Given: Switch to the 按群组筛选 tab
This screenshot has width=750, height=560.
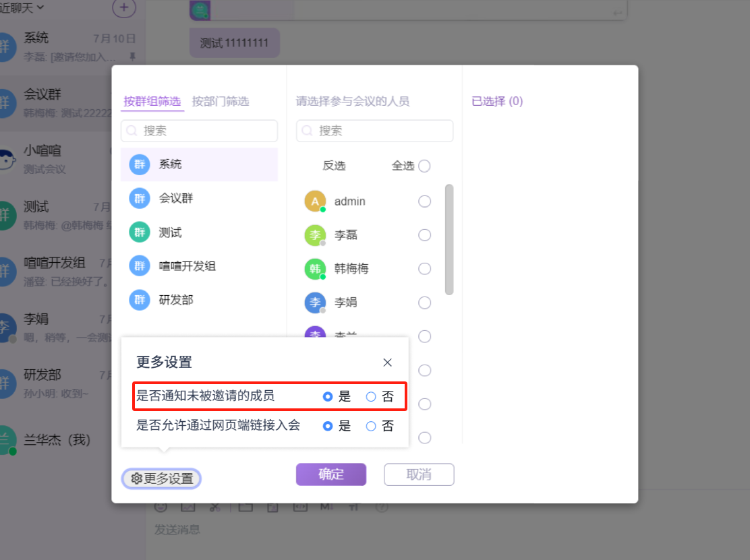Looking at the screenshot, I should pyautogui.click(x=152, y=102).
